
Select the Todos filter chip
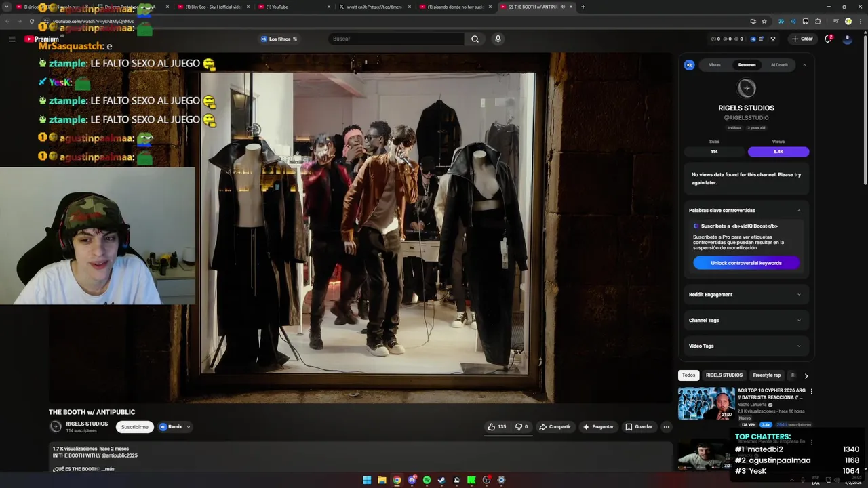688,375
